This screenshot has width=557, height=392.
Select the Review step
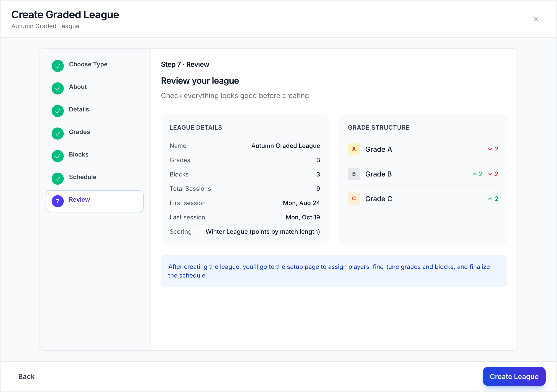coord(95,201)
